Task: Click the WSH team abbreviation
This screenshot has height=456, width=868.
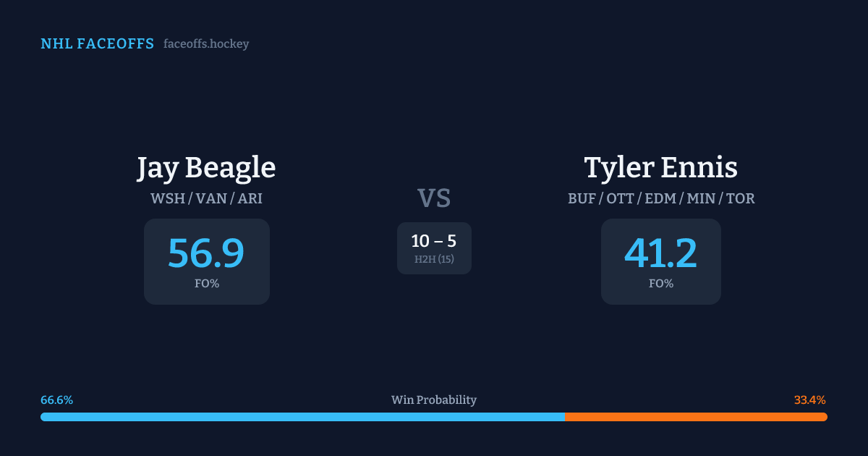Action: click(167, 198)
